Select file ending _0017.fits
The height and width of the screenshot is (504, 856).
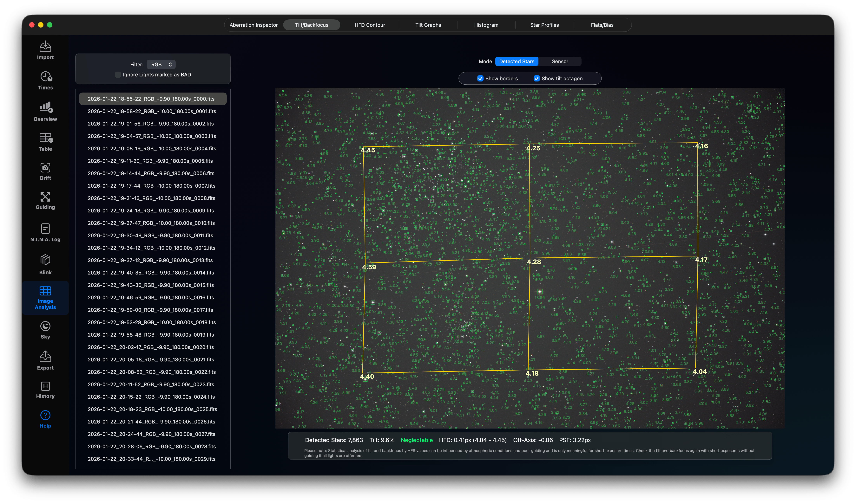tap(153, 310)
